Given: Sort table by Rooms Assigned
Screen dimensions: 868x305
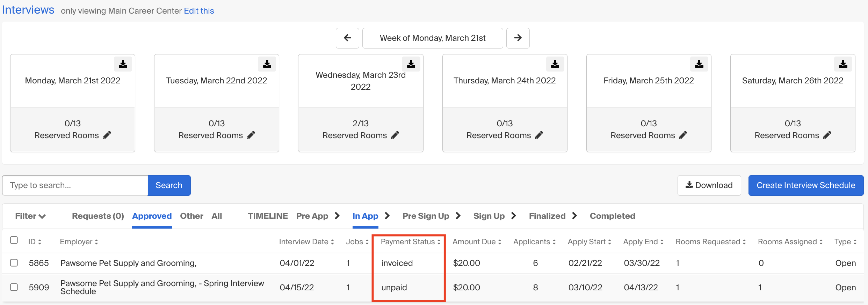Looking at the screenshot, I should point(790,242).
